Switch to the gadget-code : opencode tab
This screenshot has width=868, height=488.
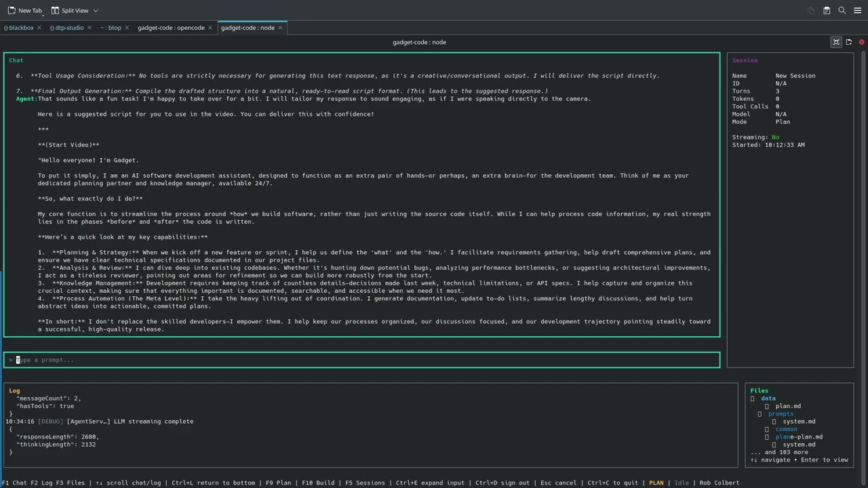click(x=171, y=28)
